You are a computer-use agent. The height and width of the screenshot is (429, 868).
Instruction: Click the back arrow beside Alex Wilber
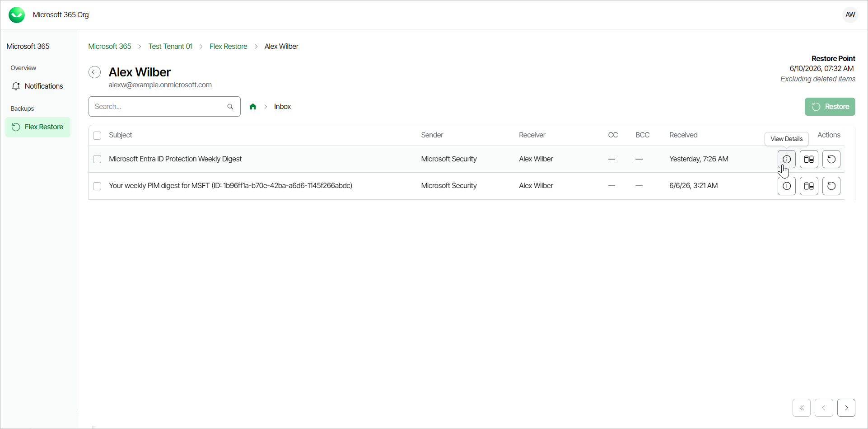coord(94,72)
